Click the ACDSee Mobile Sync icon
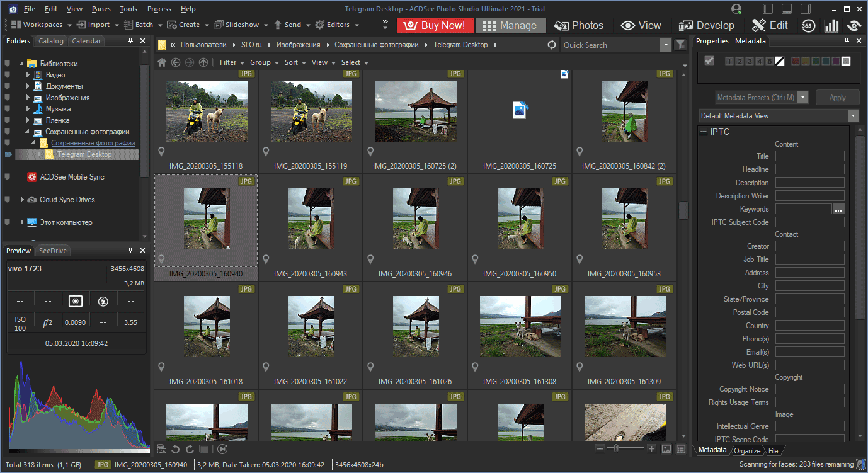Viewport: 868px width, 473px height. coord(31,177)
